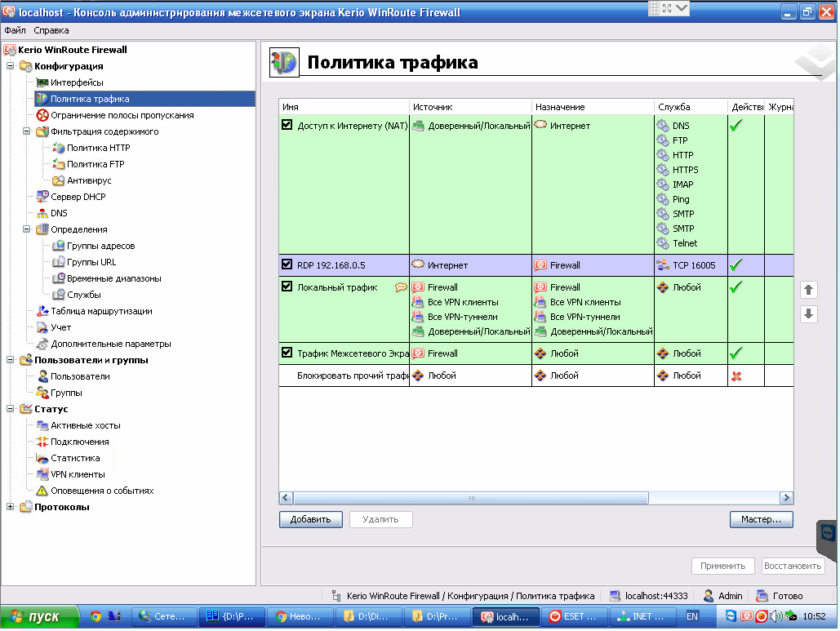Viewport: 840px width, 631px height.
Task: Click the volume speaker tray icon
Action: 776,616
